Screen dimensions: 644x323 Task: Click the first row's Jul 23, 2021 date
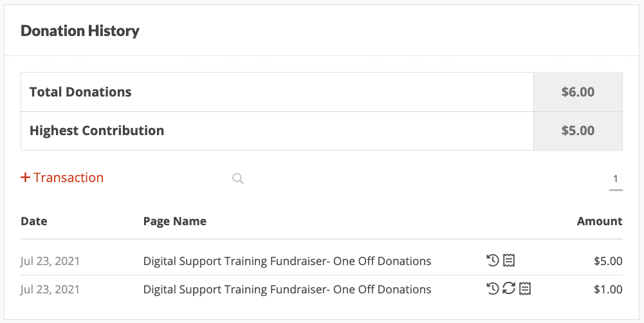point(50,261)
